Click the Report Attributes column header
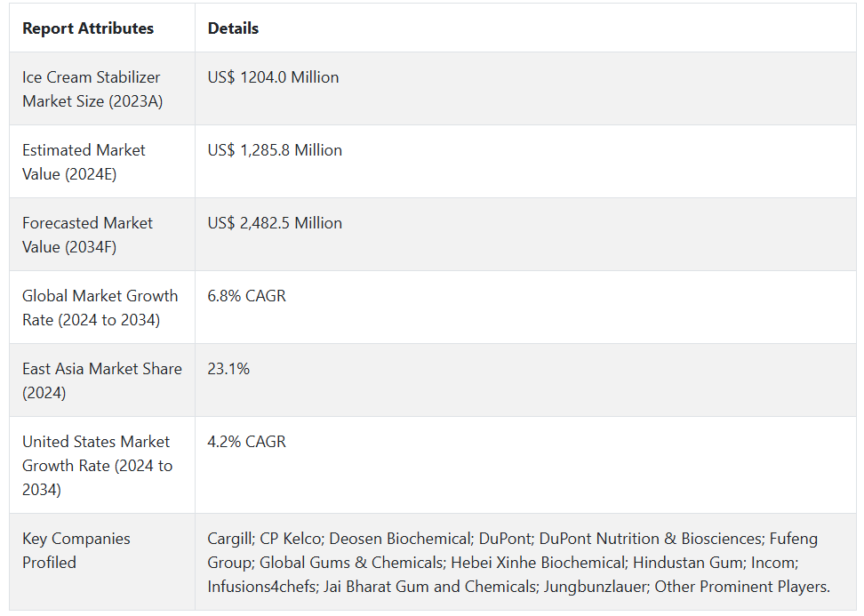The height and width of the screenshot is (616, 864). click(88, 28)
